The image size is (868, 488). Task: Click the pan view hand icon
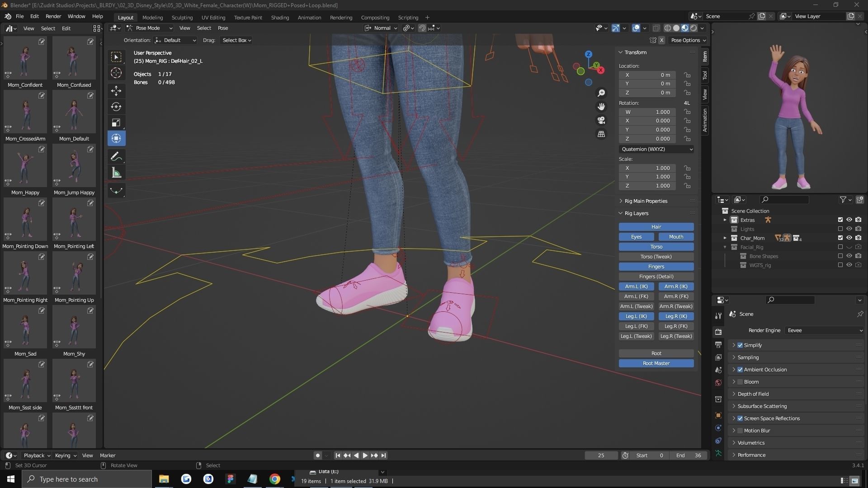coord(601,107)
